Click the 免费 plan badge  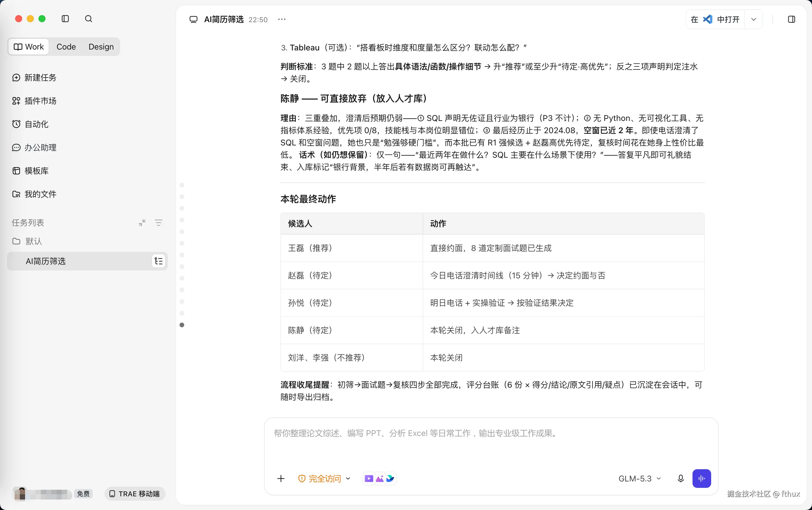tap(83, 494)
